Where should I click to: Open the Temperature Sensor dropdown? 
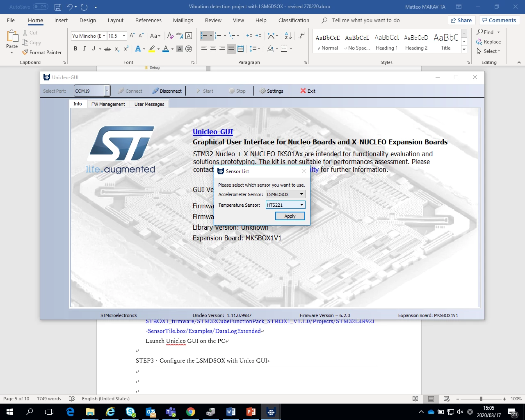(x=285, y=205)
